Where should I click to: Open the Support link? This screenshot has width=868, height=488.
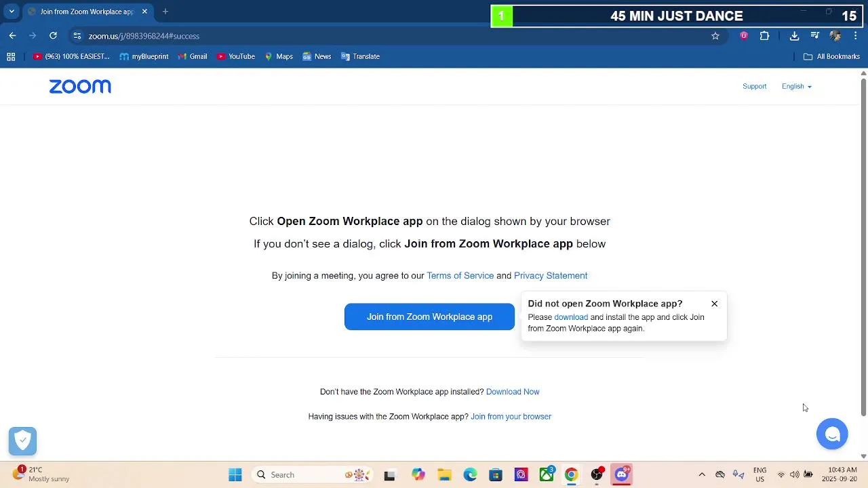click(754, 86)
